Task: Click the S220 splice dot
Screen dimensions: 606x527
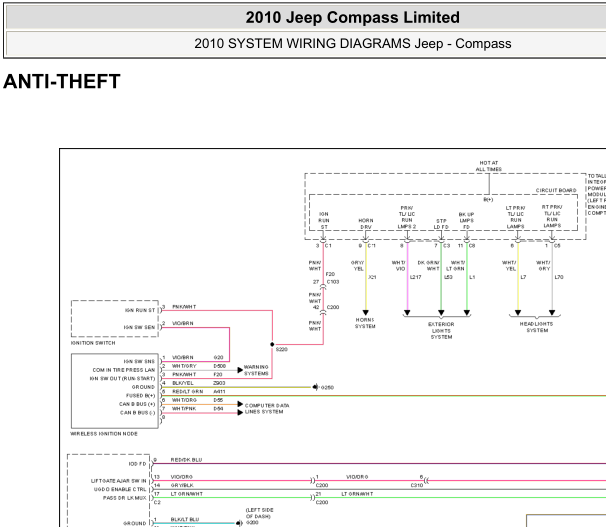Action: 272,344
